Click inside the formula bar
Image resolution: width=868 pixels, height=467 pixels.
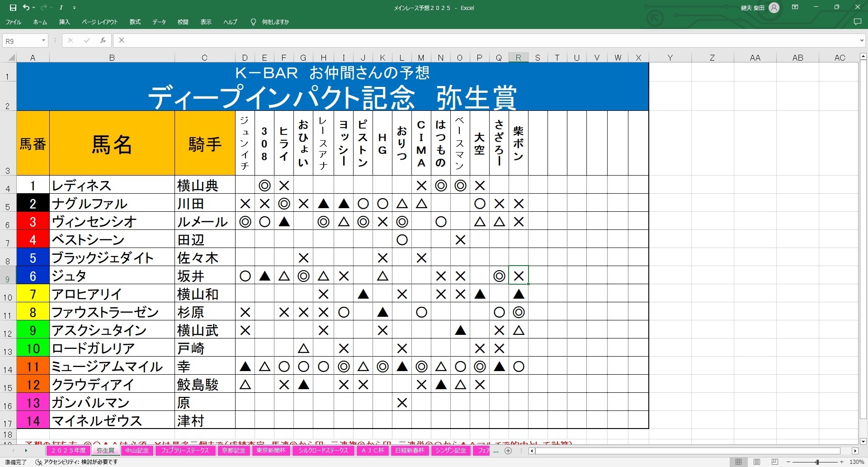point(486,40)
